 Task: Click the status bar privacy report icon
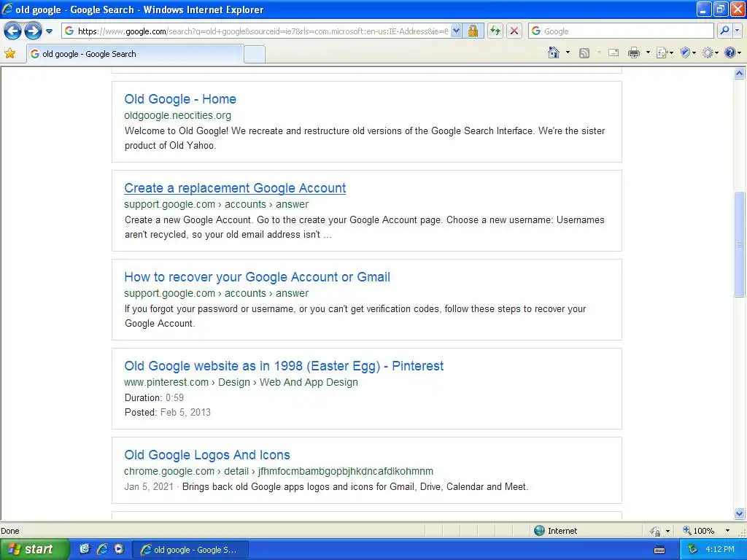click(x=656, y=531)
